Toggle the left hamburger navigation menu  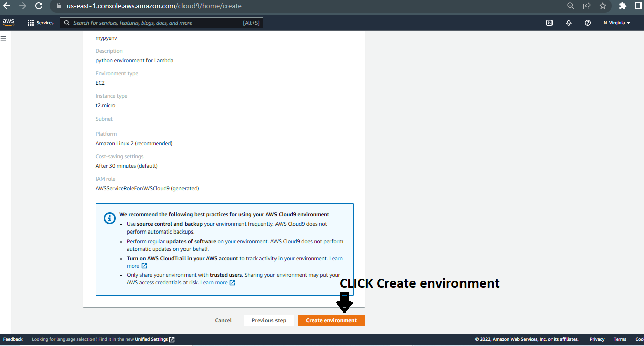(x=3, y=38)
